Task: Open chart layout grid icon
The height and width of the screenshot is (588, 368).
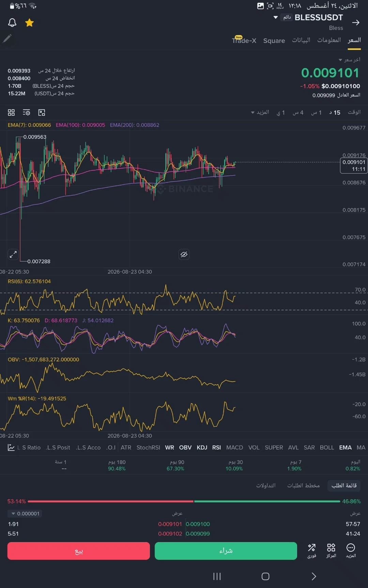Action: point(11,113)
